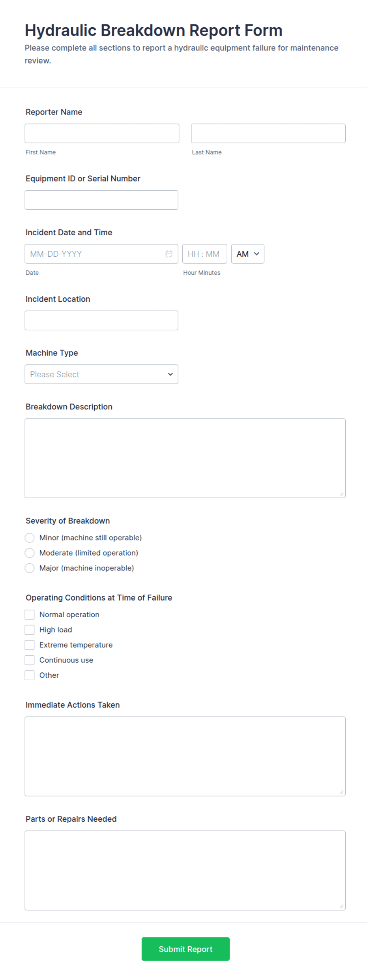Screen dimensions: 367x980
Task: Enable the High load condition
Action: click(30, 629)
